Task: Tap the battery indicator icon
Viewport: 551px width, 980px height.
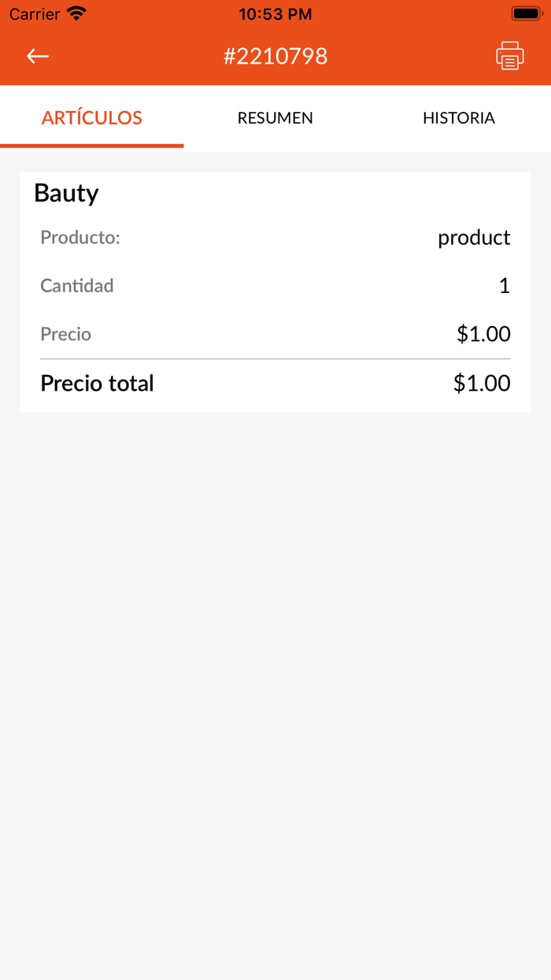Action: [525, 13]
